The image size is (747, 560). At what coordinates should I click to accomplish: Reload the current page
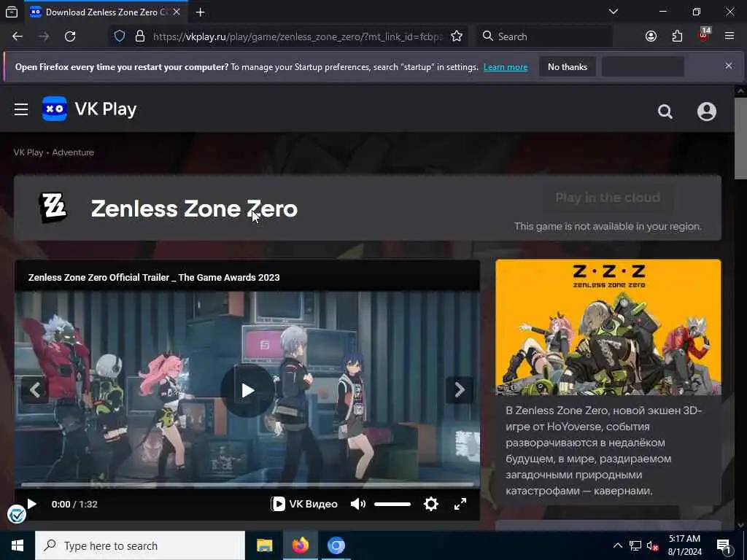[70, 36]
